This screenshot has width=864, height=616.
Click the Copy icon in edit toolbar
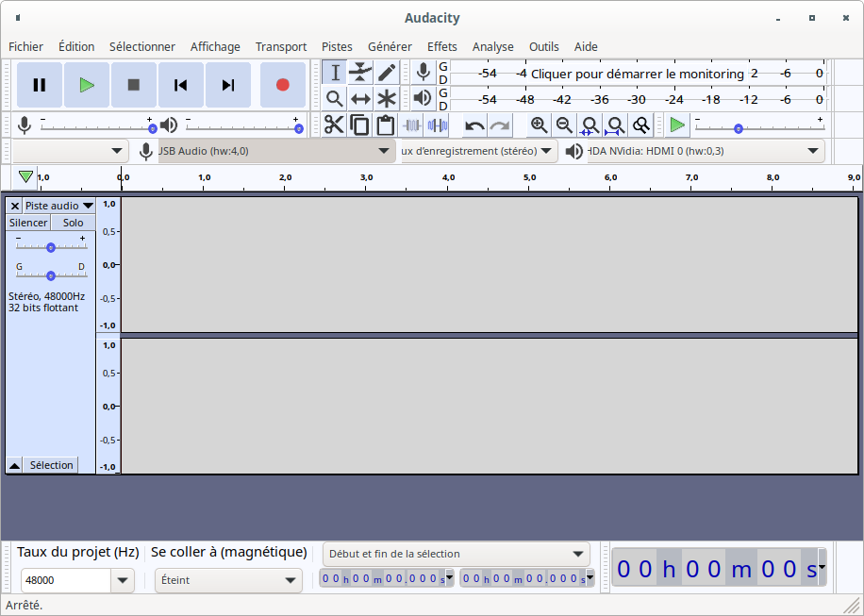[x=359, y=125]
